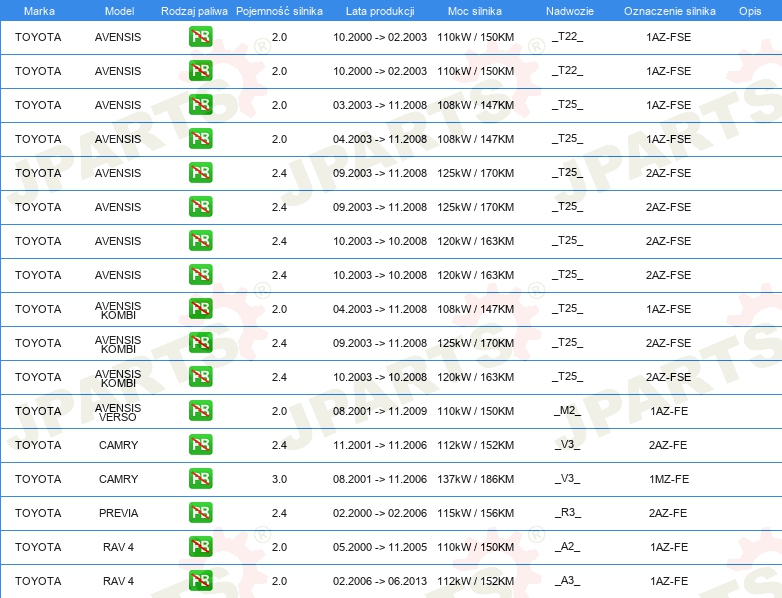
Task: Click the Opis column header
Action: tap(750, 11)
